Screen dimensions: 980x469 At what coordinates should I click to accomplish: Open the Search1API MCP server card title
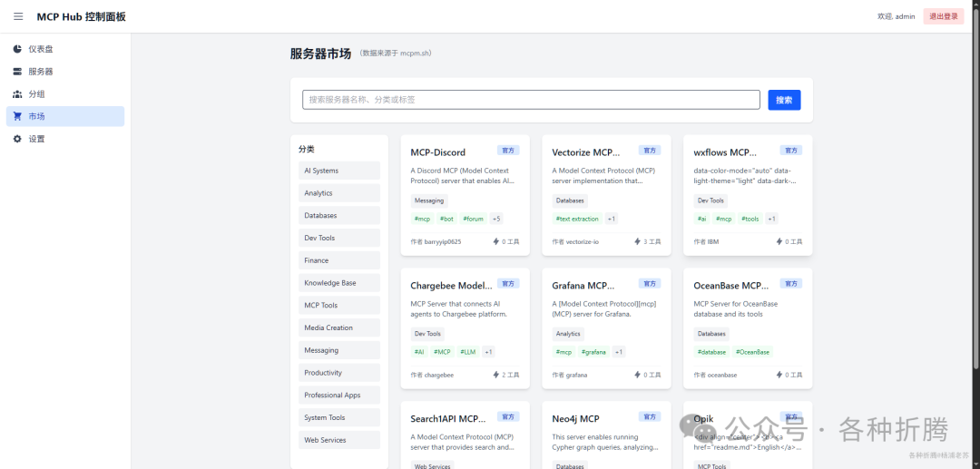click(x=448, y=418)
